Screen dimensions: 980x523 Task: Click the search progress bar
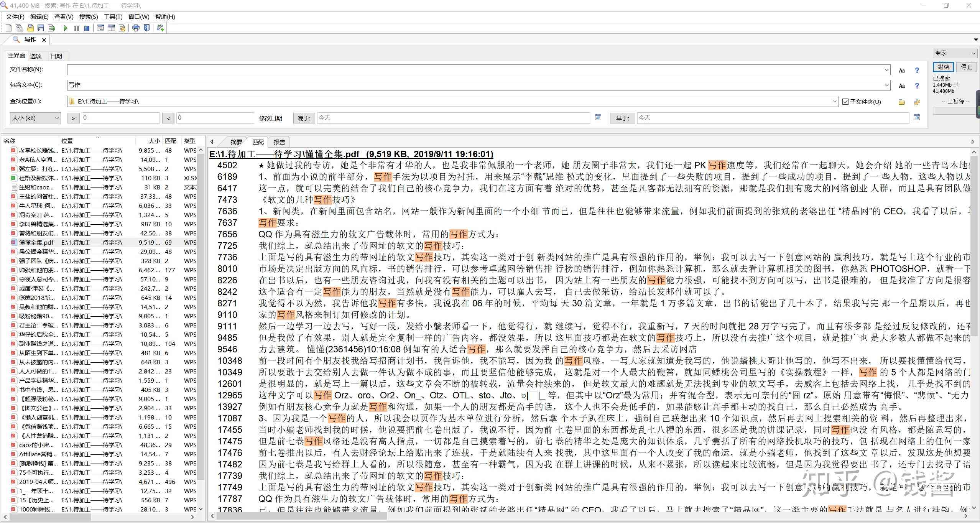(954, 111)
